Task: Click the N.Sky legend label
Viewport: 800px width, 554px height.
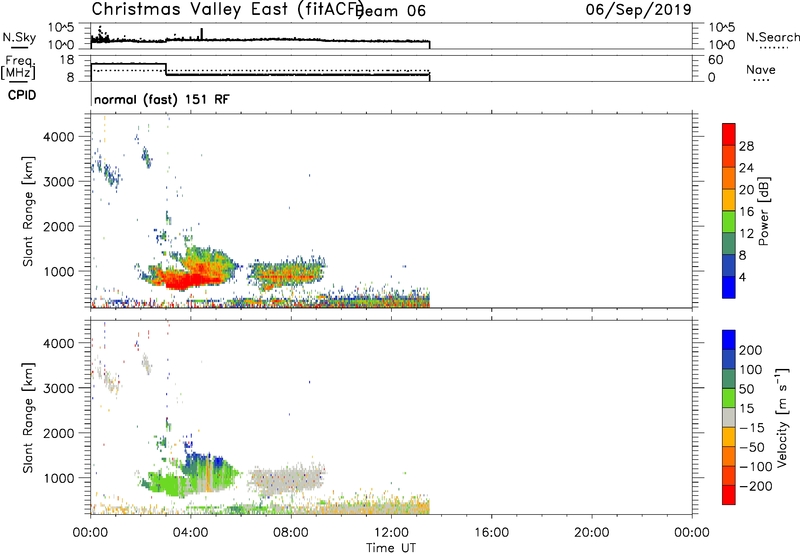Action: click(19, 37)
